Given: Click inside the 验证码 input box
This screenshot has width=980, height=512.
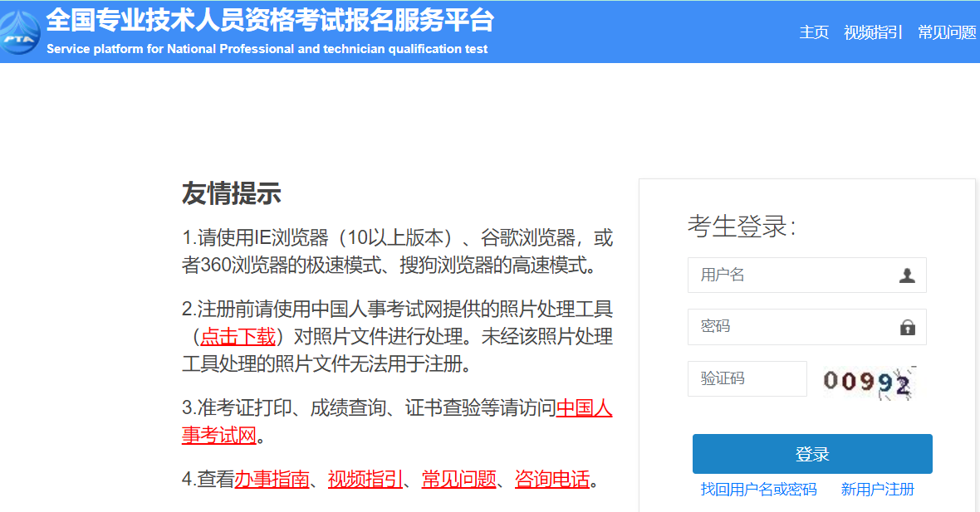Looking at the screenshot, I should click(747, 378).
